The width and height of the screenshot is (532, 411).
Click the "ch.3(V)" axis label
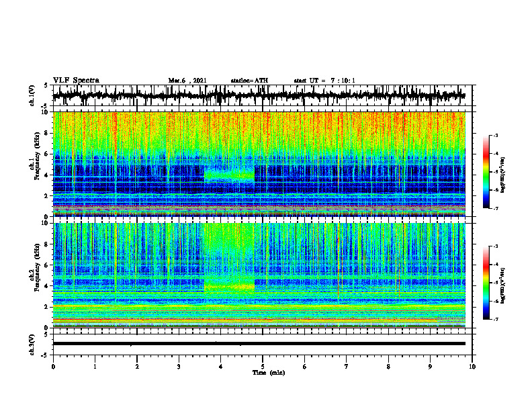32,345
